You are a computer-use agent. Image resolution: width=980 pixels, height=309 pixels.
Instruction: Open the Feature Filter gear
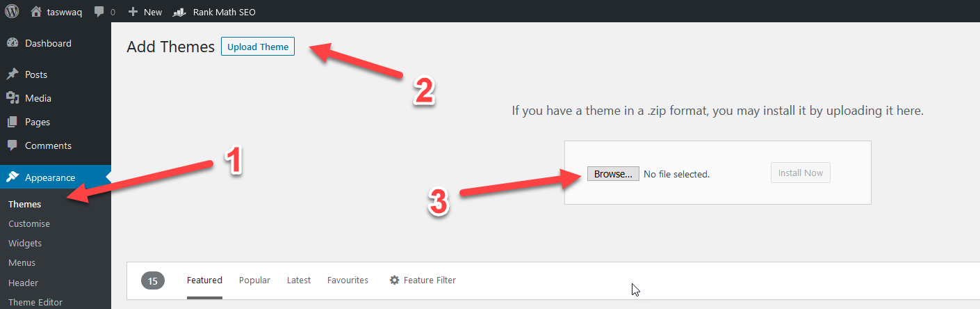(x=395, y=280)
